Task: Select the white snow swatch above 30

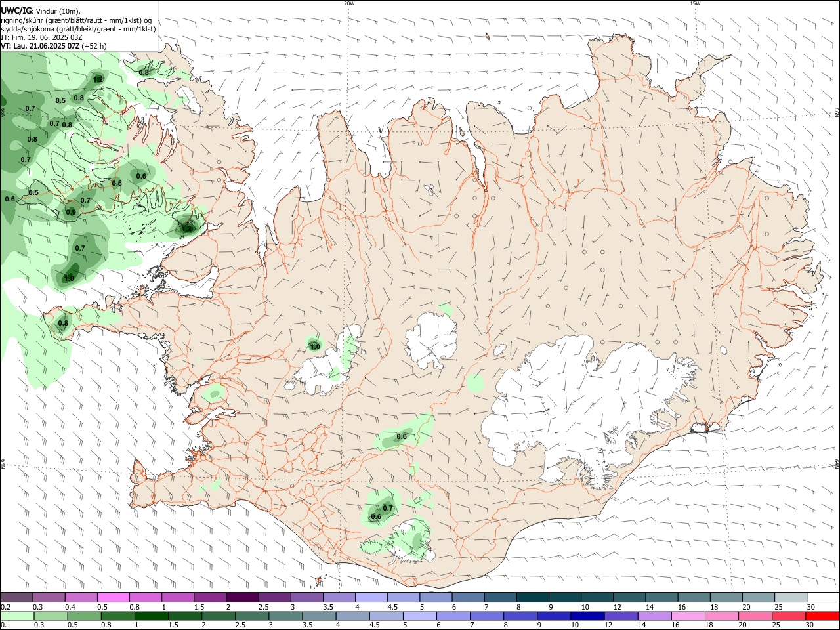Action: 823,598
